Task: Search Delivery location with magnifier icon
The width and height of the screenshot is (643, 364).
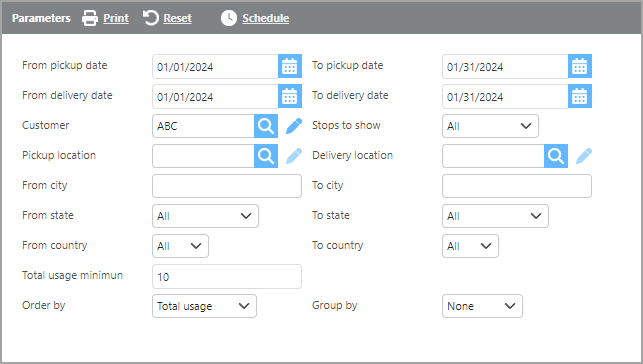Action: (x=556, y=156)
